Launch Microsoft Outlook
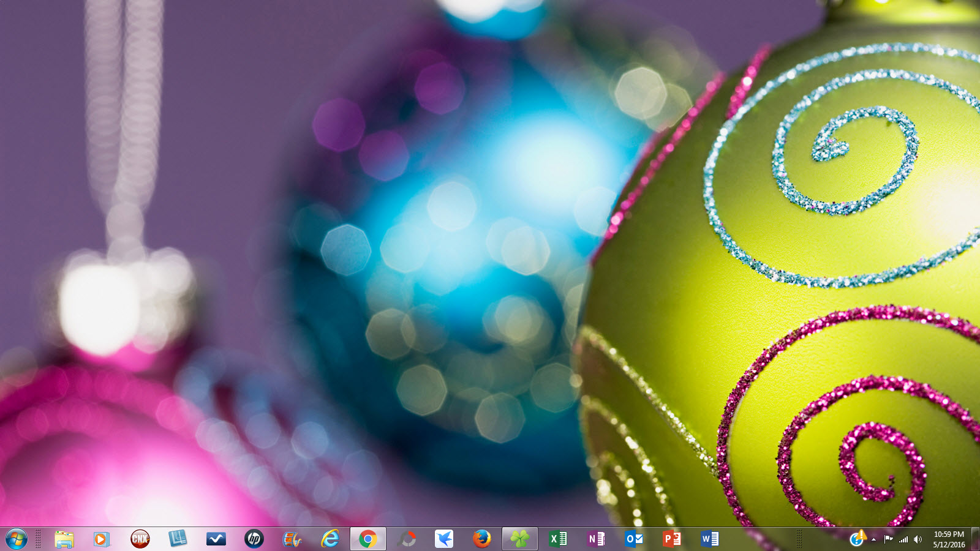The width and height of the screenshot is (980, 551). point(634,539)
